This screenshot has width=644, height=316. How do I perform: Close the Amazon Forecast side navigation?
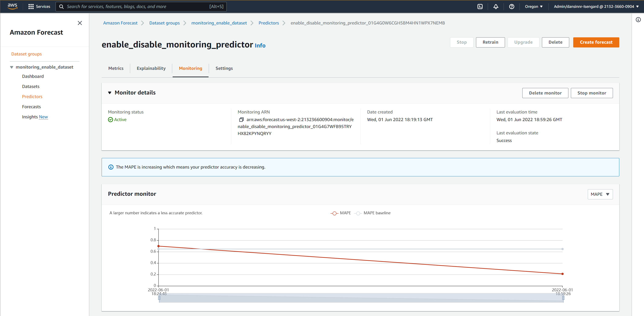click(80, 23)
